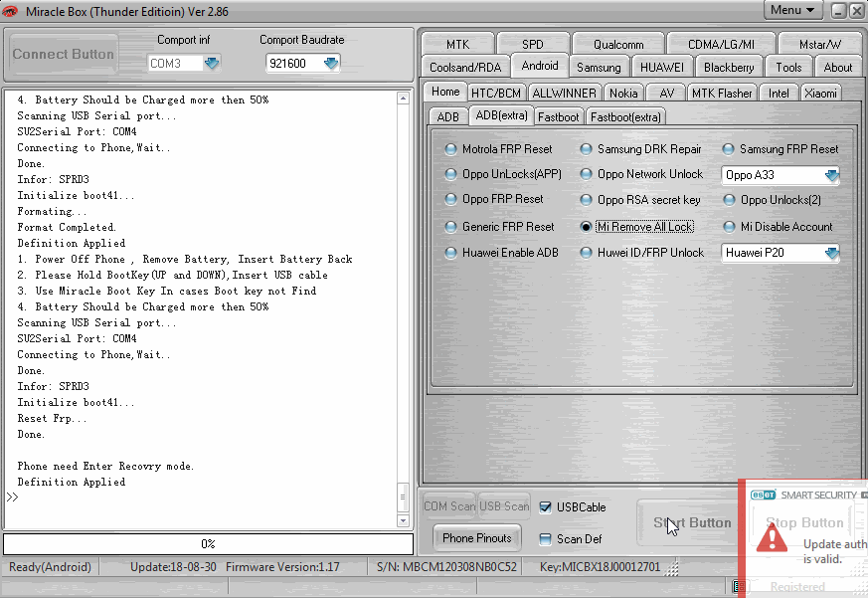
Task: Toggle the USBCable checkbox
Action: click(545, 507)
